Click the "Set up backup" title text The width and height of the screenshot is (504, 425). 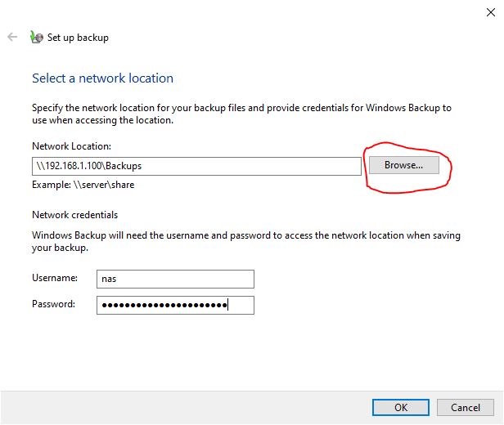[x=78, y=38]
